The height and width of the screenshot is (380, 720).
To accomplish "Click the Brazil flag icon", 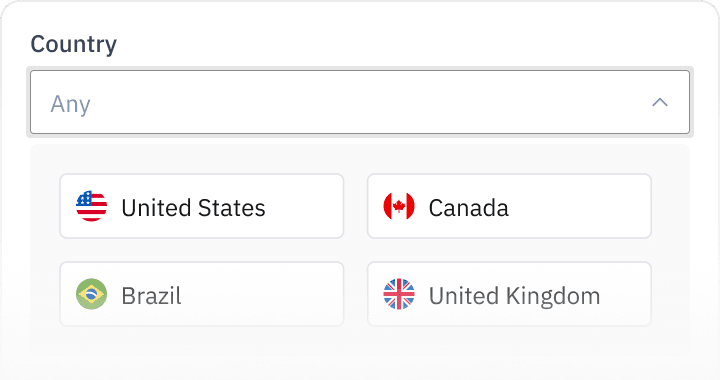I will point(91,294).
